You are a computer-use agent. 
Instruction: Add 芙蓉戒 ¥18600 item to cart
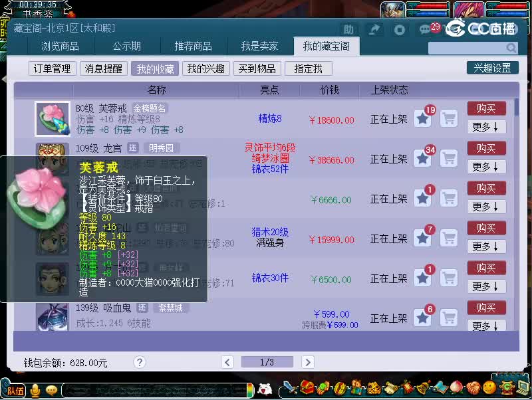click(449, 119)
